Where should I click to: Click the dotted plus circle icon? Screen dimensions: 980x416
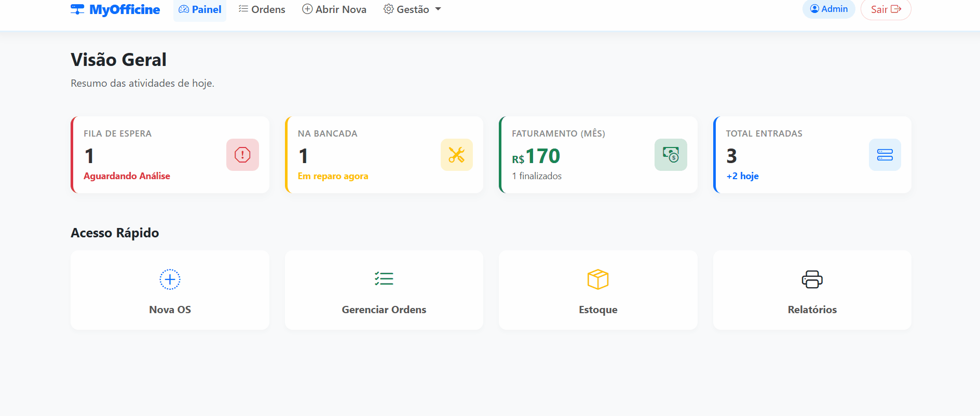[170, 279]
